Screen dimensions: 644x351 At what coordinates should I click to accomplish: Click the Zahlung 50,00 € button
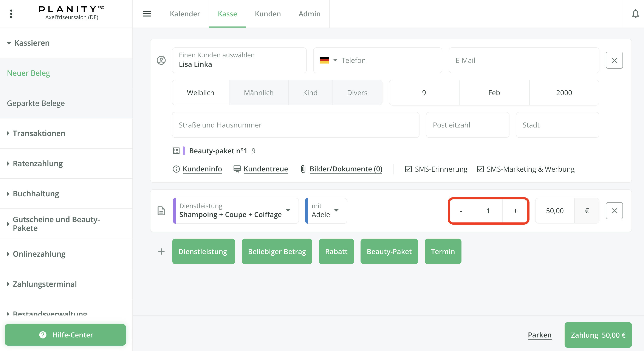[x=598, y=335]
